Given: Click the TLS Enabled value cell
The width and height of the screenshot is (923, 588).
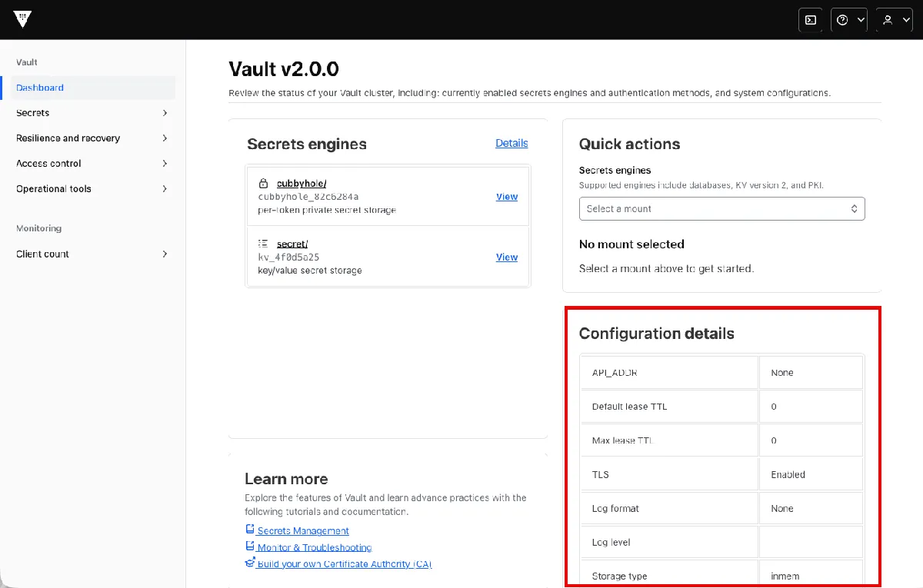Looking at the screenshot, I should point(811,474).
